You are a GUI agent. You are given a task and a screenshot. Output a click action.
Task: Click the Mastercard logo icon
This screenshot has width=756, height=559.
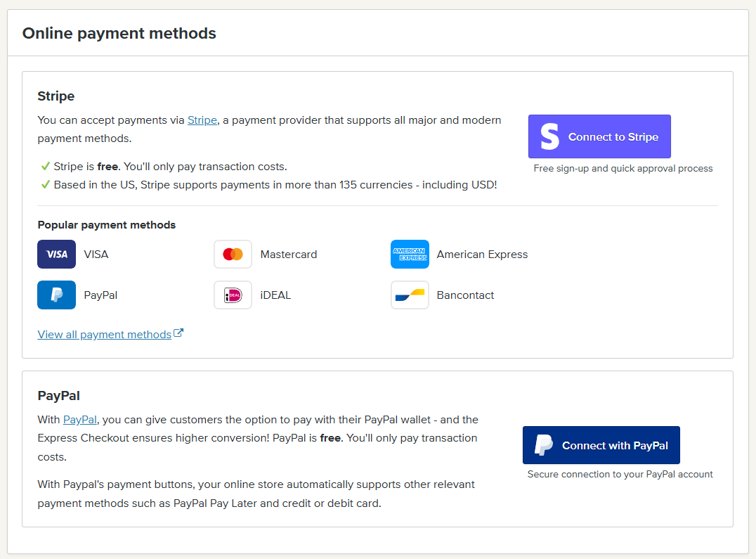(233, 255)
